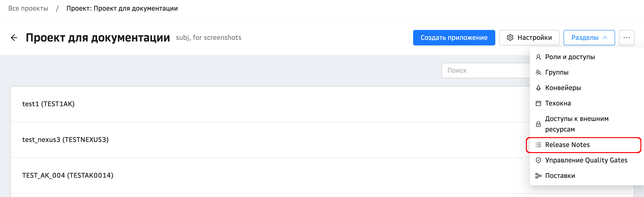Screen dimensions: 644x197
Task: Collapse the Разделы dropdown
Action: point(589,38)
